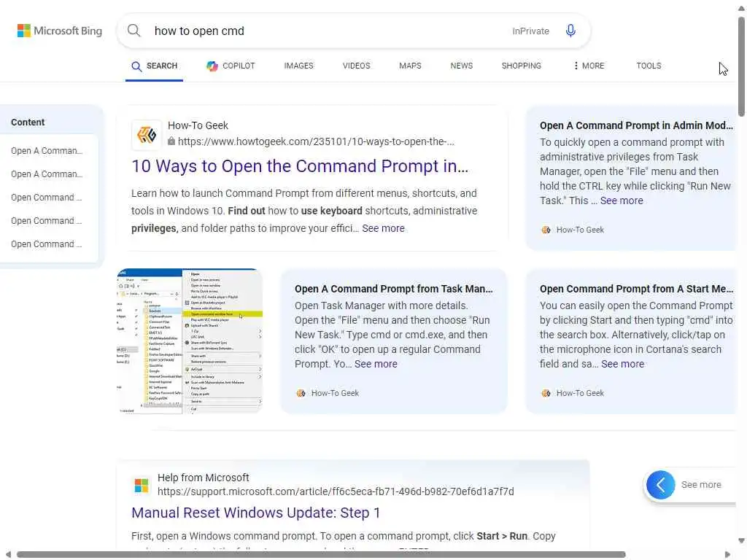
Task: Click the scroll down arrow
Action: click(x=741, y=541)
